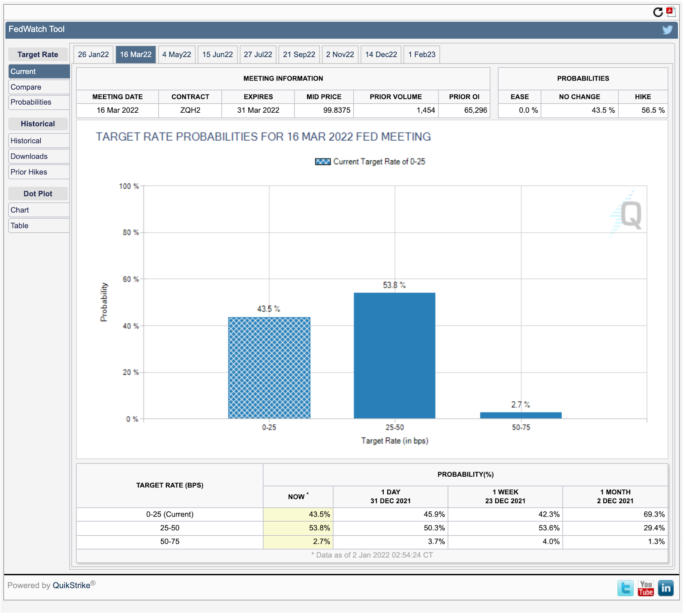686x616 pixels.
Task: Open Probabilities in the sidebar
Action: (x=39, y=102)
